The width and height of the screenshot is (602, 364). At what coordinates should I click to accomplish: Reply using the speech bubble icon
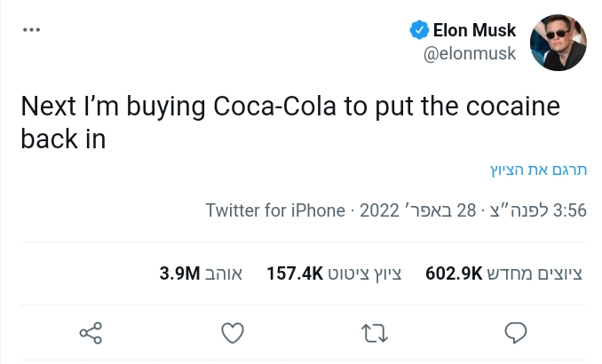(517, 333)
